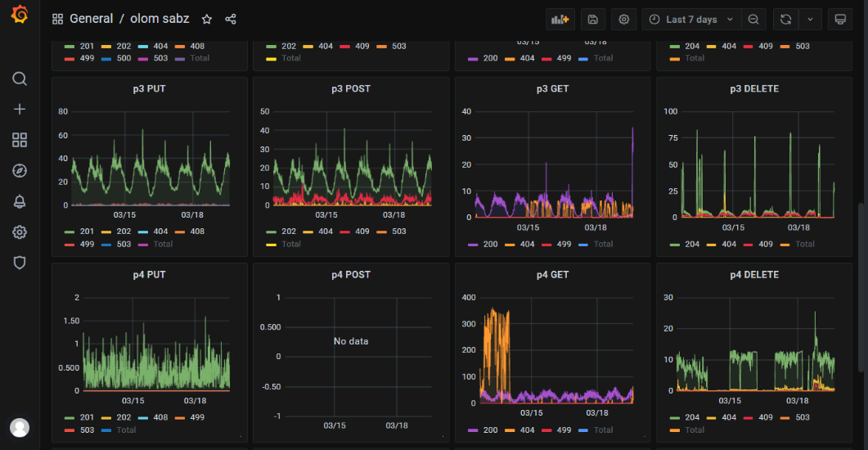
Task: Open the Explore compass icon
Action: click(x=20, y=171)
